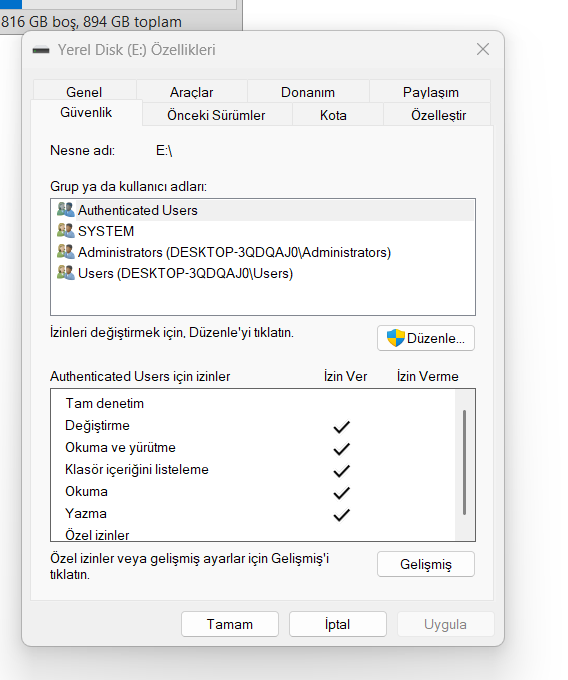Click the Klasör içeriğini listeleme checkmark
This screenshot has height=680, width=568.
[342, 471]
